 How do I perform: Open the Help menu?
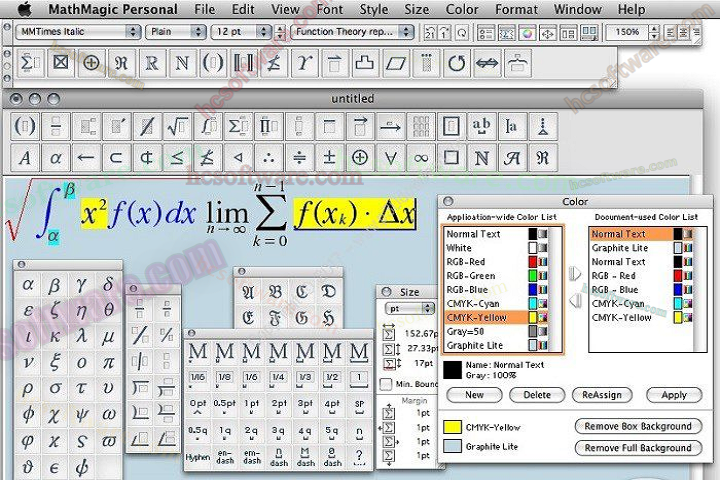(631, 9)
